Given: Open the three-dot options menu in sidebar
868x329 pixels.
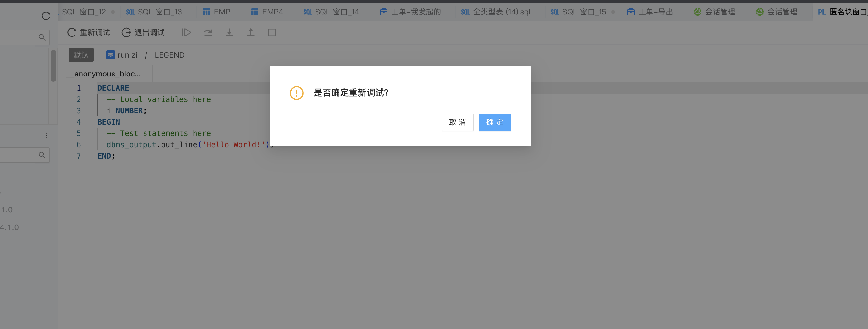Looking at the screenshot, I should [x=46, y=135].
